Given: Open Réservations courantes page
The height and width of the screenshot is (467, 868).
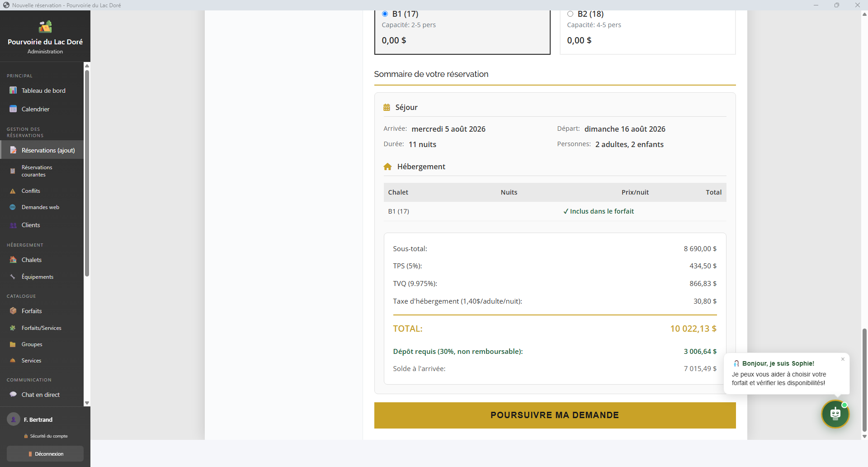Looking at the screenshot, I should 42,171.
